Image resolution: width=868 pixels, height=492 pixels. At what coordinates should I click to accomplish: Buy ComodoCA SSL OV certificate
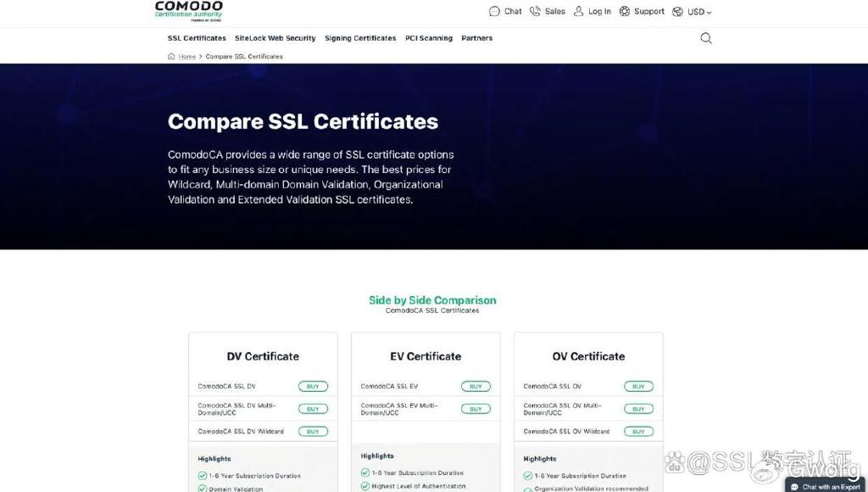point(638,386)
